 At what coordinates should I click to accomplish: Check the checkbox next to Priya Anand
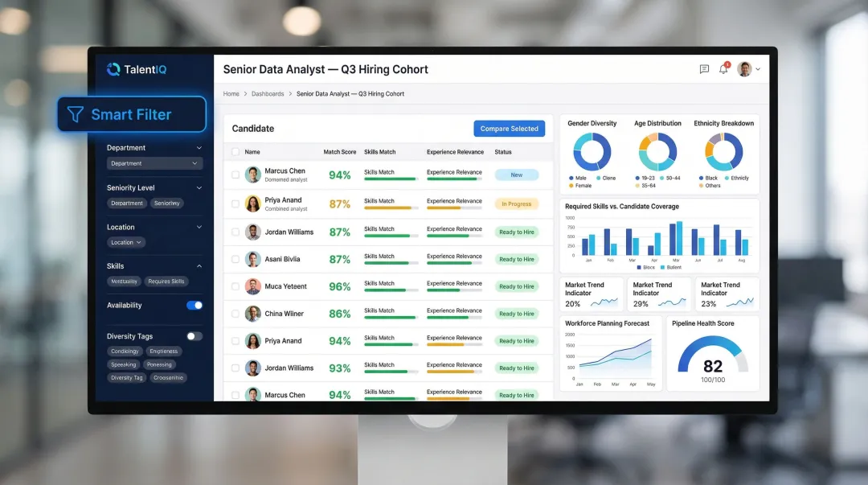coord(236,203)
